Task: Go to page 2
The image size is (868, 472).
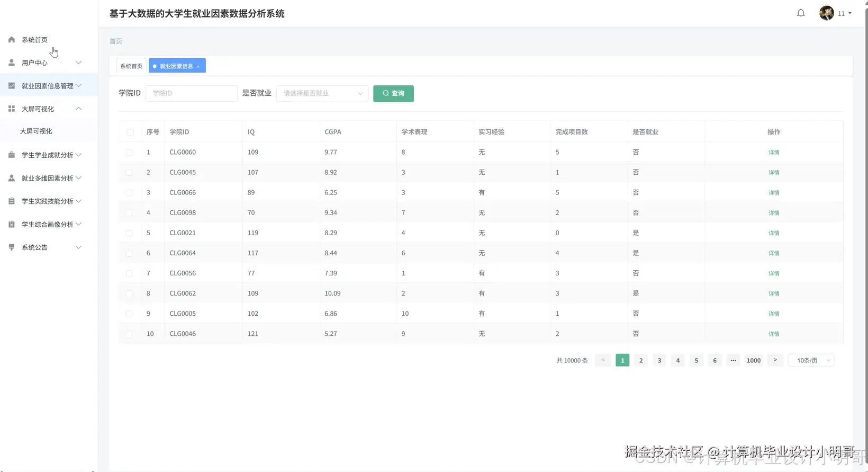Action: [x=641, y=360]
